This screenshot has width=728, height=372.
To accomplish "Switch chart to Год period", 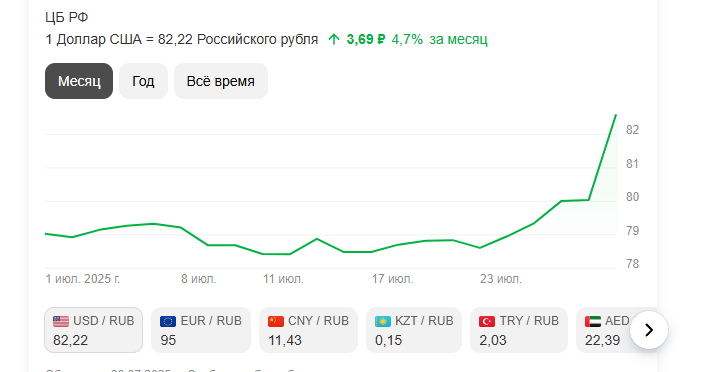I will pyautogui.click(x=143, y=81).
